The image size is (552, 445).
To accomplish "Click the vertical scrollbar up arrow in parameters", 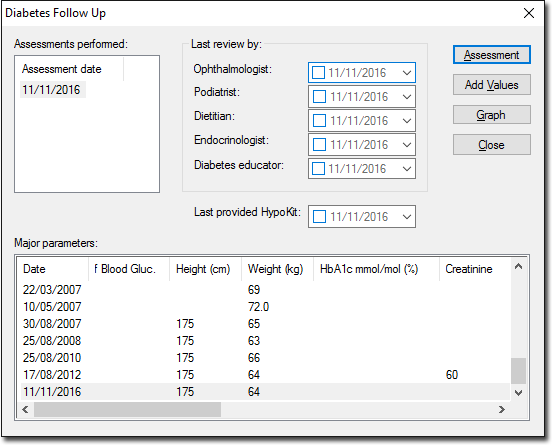I will click(518, 267).
